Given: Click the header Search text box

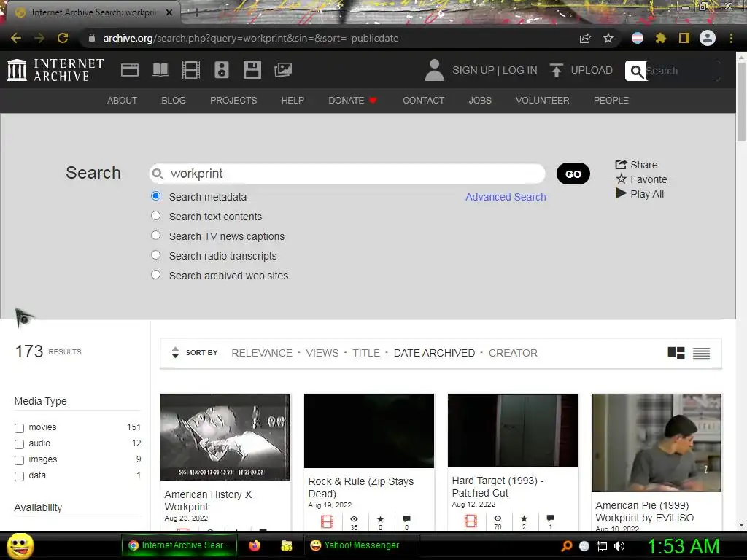Looking at the screenshot, I should click(x=681, y=71).
